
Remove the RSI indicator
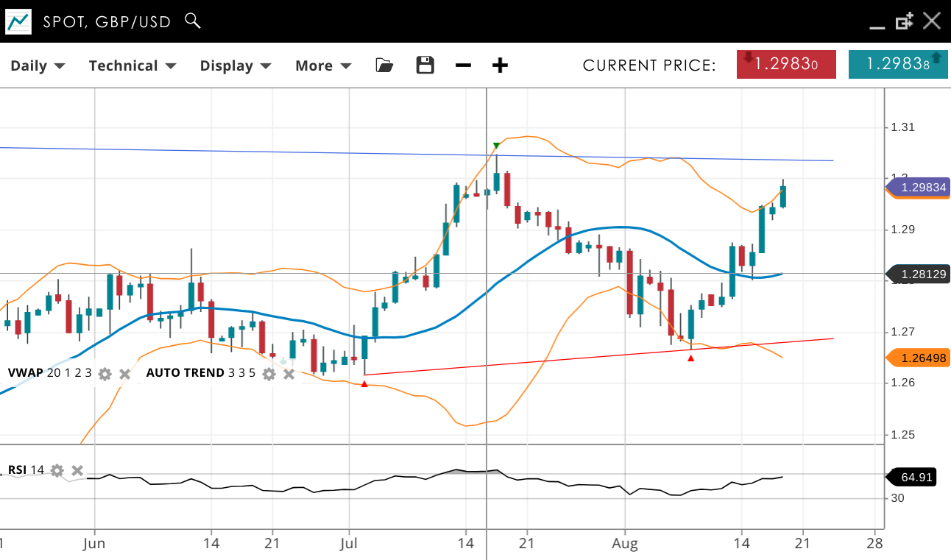[x=77, y=470]
